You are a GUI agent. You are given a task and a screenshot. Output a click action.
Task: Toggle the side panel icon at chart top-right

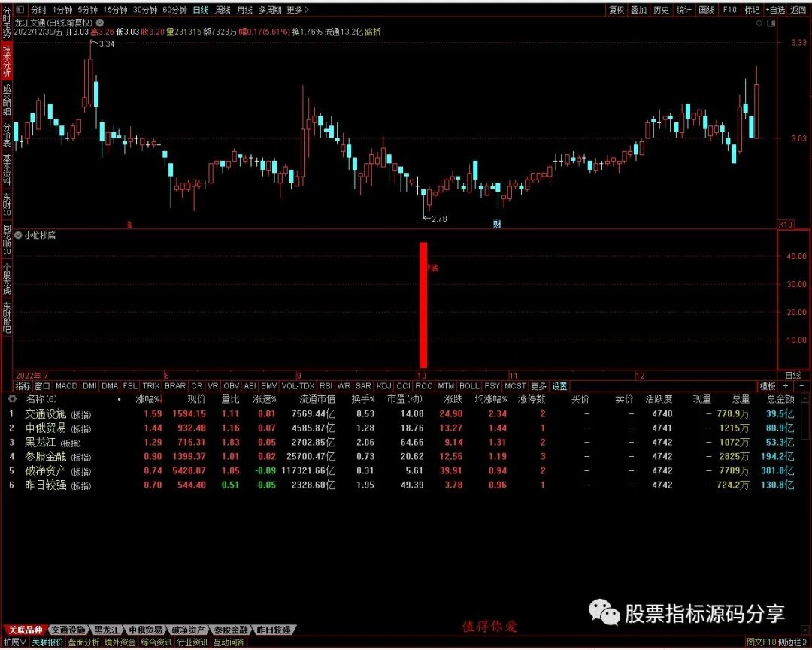[x=771, y=23]
